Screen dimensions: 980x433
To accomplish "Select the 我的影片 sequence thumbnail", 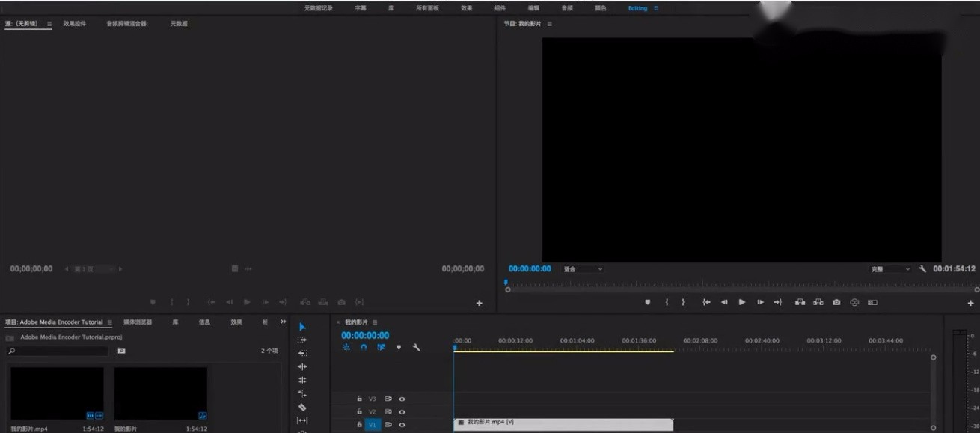I will point(161,393).
